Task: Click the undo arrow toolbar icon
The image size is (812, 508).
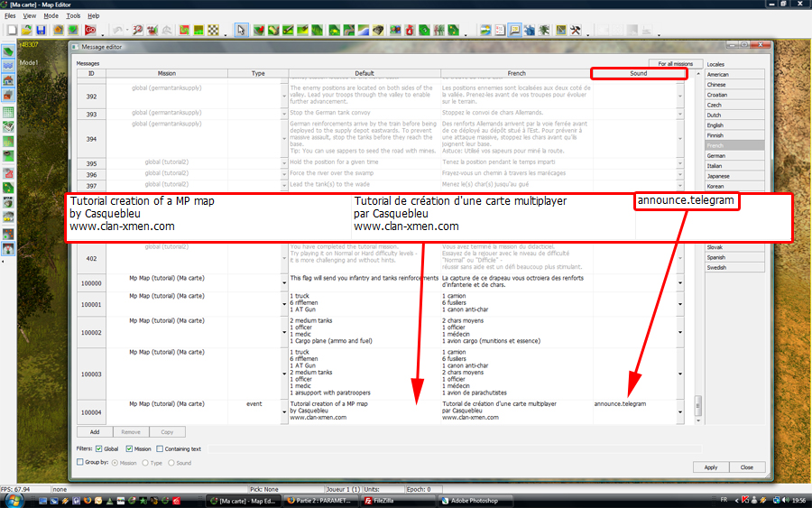Action: (117, 30)
